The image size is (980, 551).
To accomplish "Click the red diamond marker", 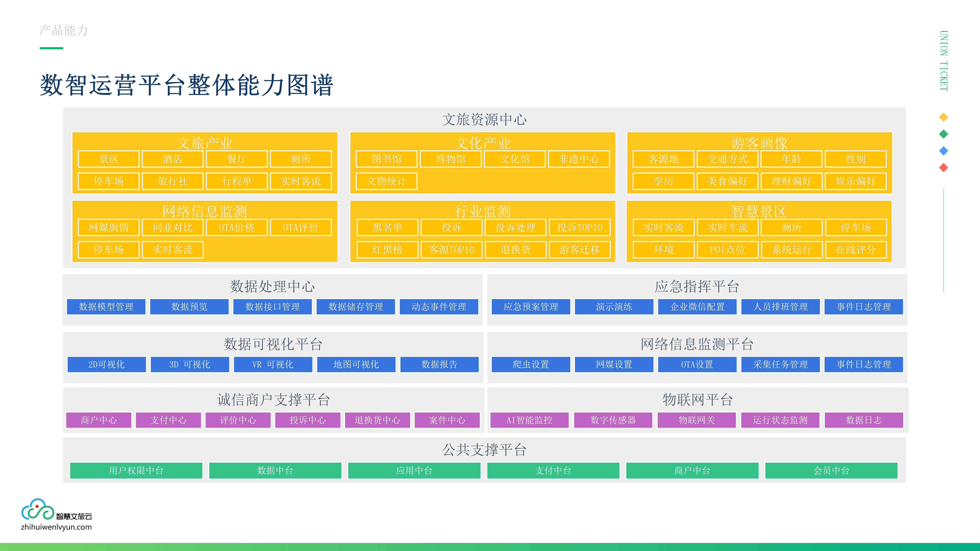I will pyautogui.click(x=944, y=168).
